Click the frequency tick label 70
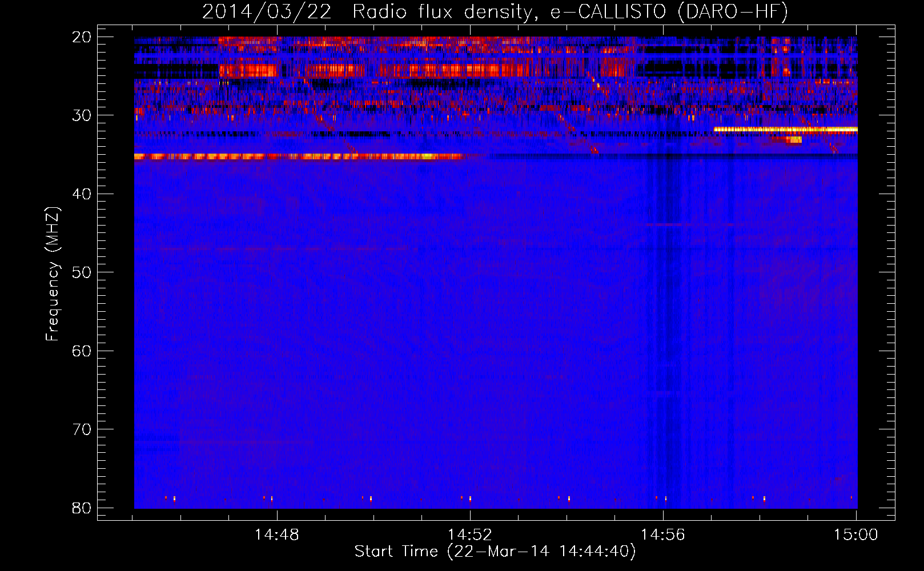 (x=82, y=429)
